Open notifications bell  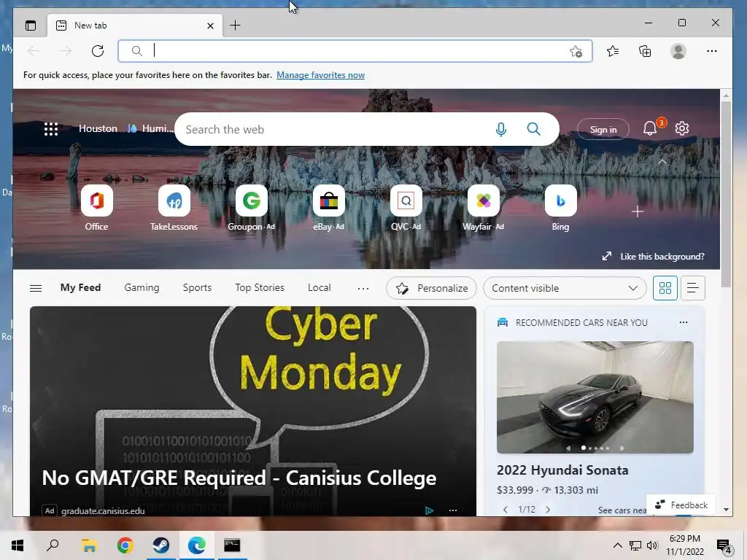pyautogui.click(x=650, y=128)
